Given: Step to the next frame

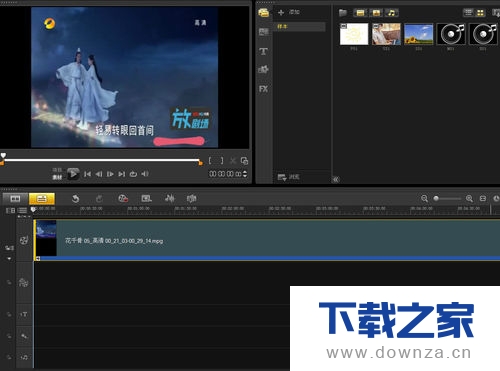Looking at the screenshot, I should pos(110,174).
